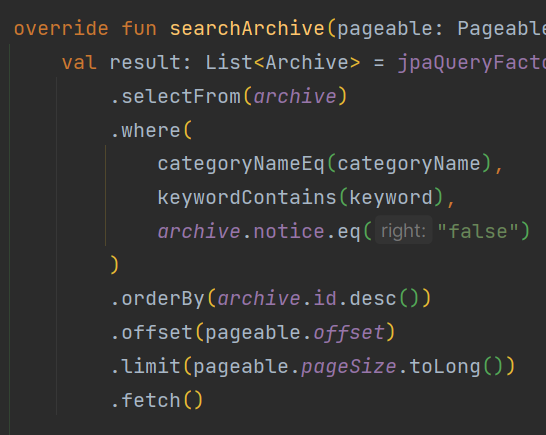Click the pageSize property

(349, 367)
